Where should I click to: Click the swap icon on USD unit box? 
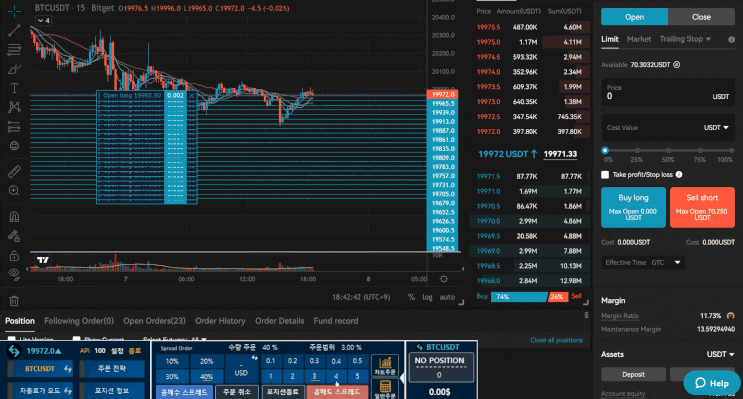254,358
